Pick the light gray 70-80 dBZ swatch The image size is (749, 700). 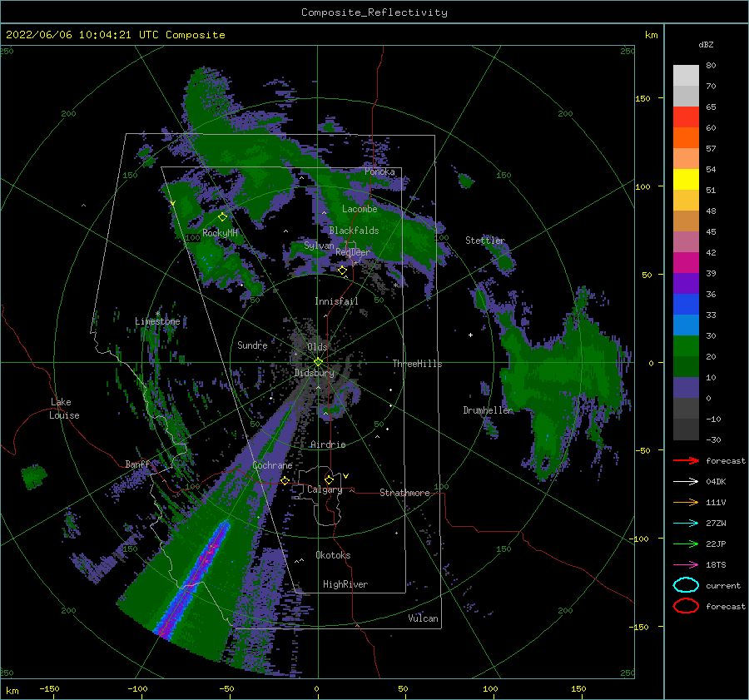[686, 76]
